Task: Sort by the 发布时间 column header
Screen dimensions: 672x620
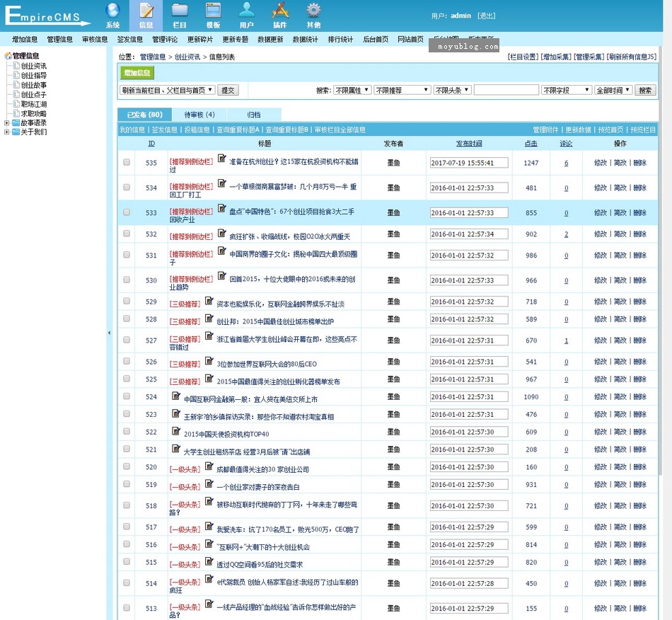Action: 469,143
